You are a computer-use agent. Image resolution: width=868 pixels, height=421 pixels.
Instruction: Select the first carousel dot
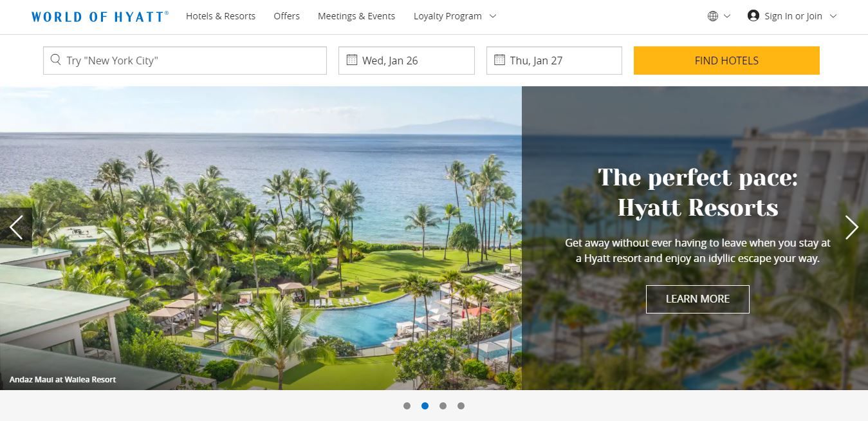pyautogui.click(x=407, y=406)
